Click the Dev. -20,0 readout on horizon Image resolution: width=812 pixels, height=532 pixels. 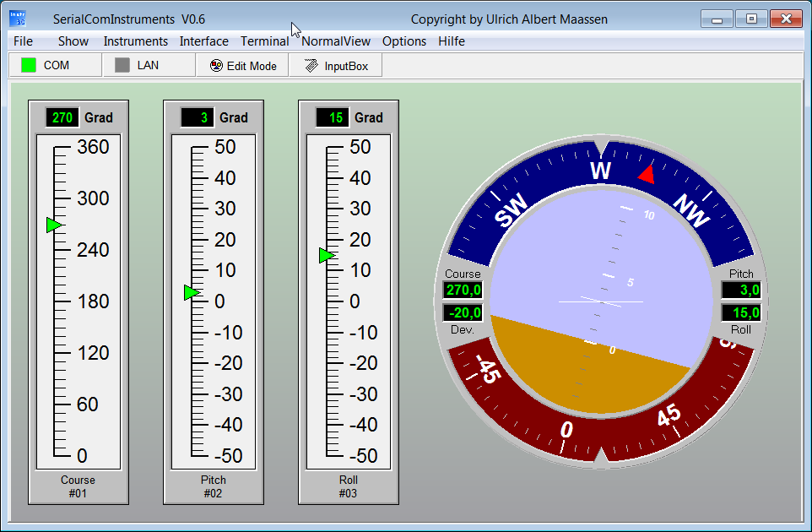[x=463, y=313]
